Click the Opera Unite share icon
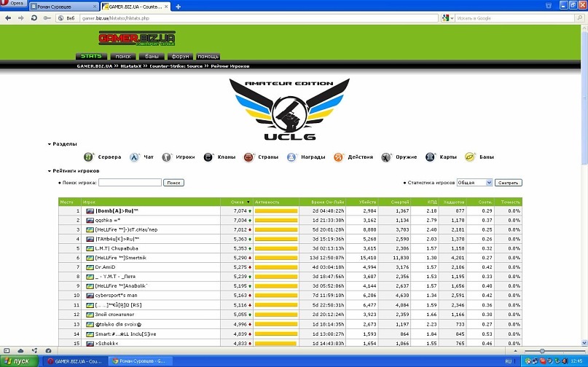588x367 pixels. click(x=34, y=351)
